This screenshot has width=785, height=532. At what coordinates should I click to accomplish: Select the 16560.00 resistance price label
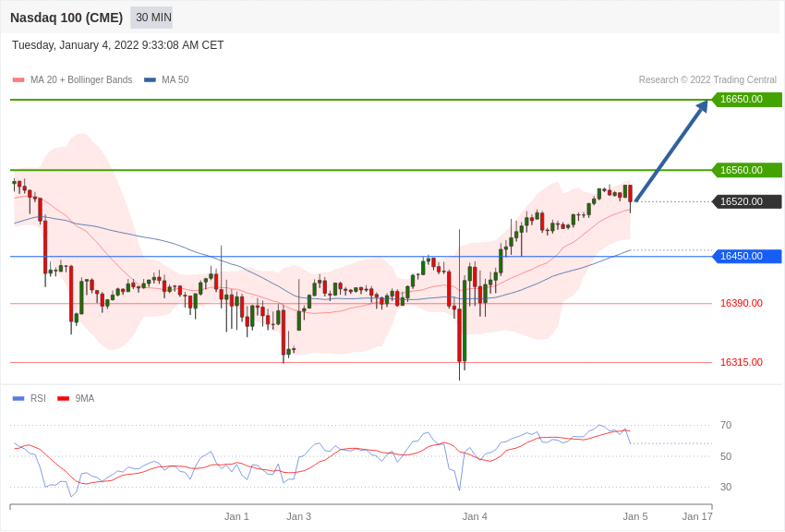(746, 170)
